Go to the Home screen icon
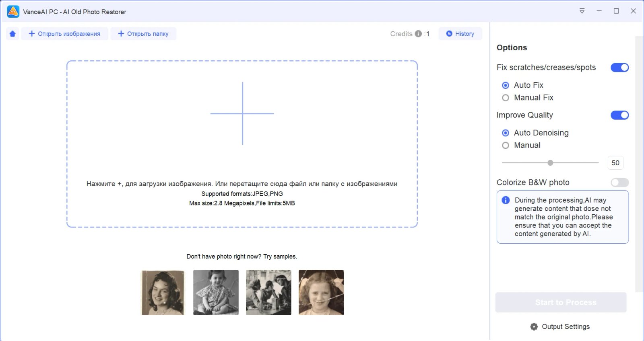Image resolution: width=644 pixels, height=341 pixels. pos(12,34)
